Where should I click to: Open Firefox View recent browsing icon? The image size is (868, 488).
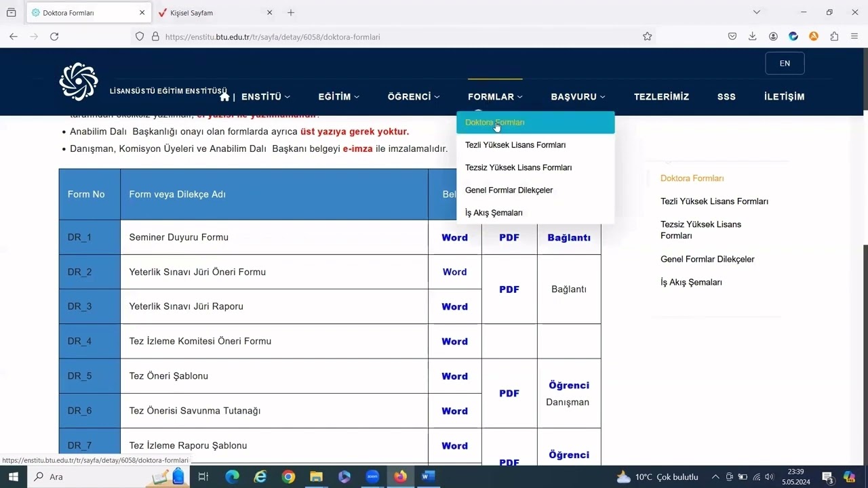pyautogui.click(x=11, y=12)
